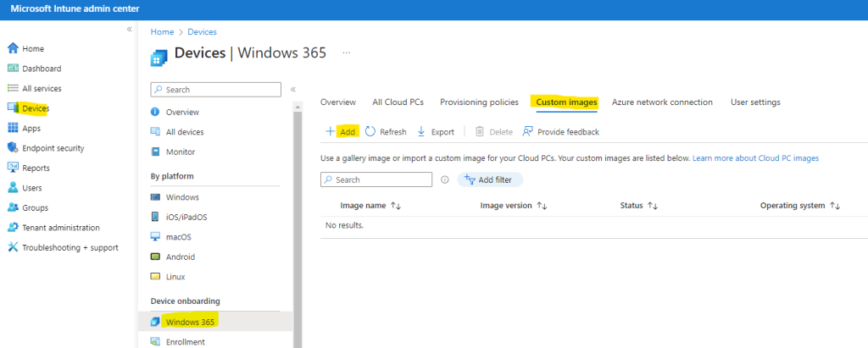This screenshot has width=868, height=348.
Task: Click the Microsoft Intune admin center title
Action: (x=75, y=9)
